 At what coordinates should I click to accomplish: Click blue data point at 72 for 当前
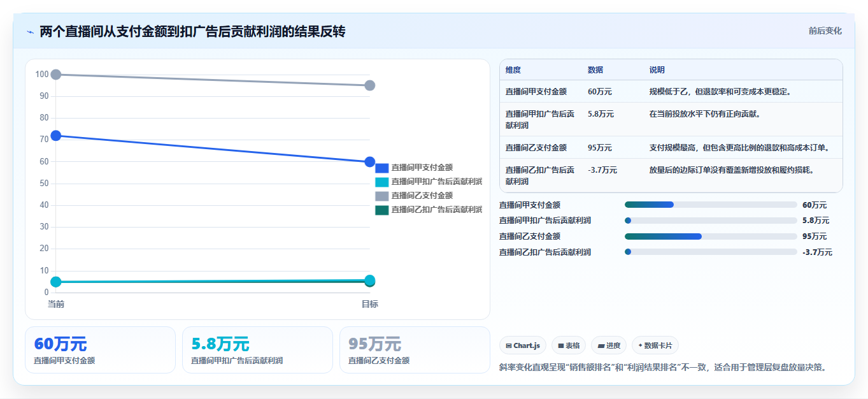coord(56,135)
